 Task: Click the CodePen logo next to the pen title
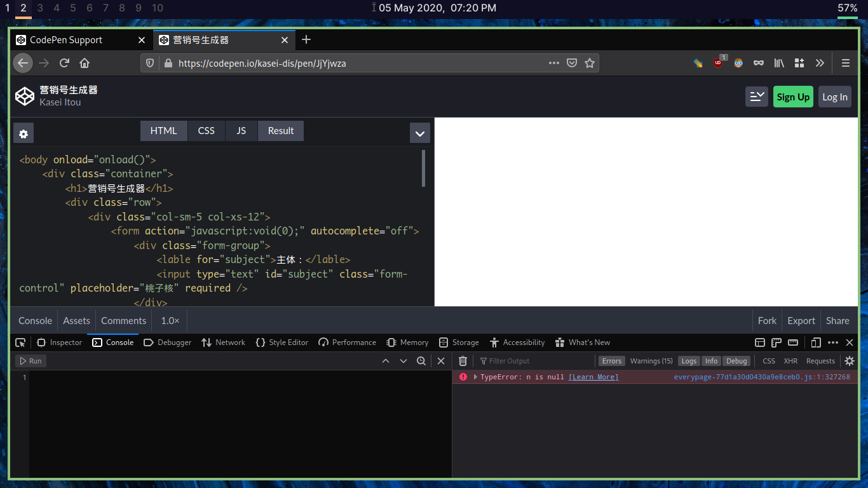pos(24,96)
